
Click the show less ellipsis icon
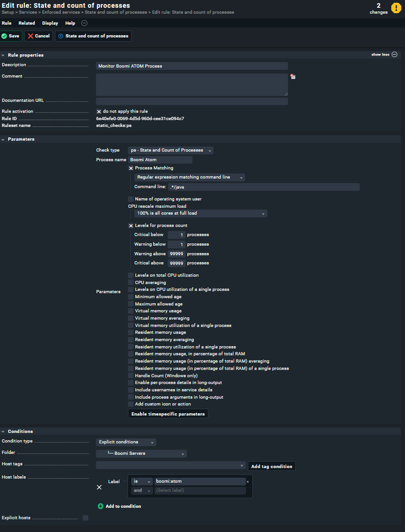pyautogui.click(x=394, y=55)
